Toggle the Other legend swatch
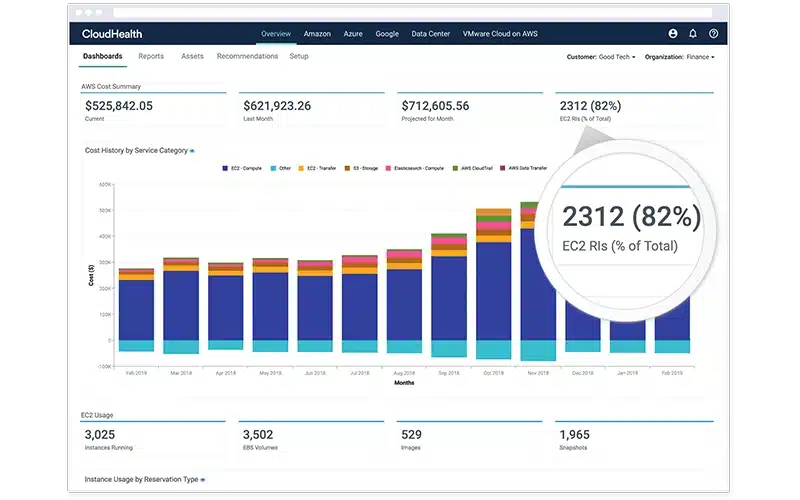Screen dimensions: 800x500 click(x=273, y=168)
